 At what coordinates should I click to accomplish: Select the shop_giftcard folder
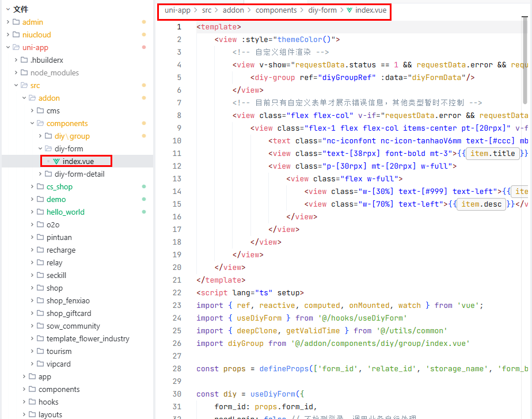click(69, 313)
